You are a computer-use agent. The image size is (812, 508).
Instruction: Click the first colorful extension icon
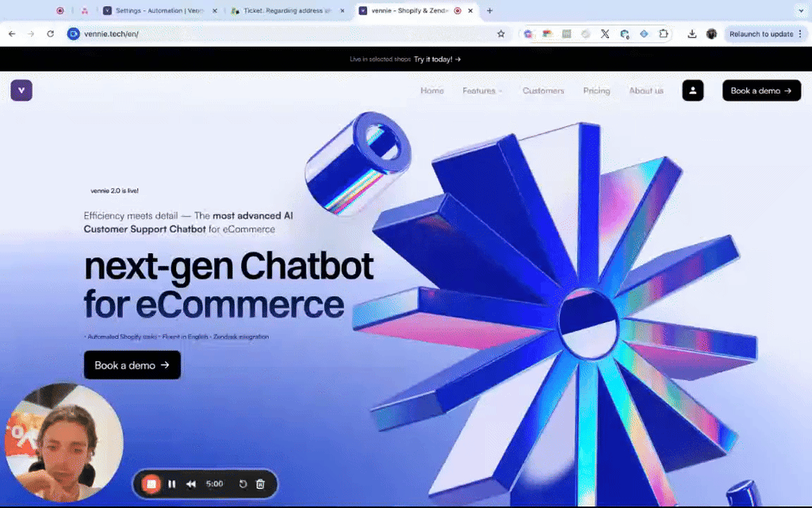pyautogui.click(x=527, y=33)
